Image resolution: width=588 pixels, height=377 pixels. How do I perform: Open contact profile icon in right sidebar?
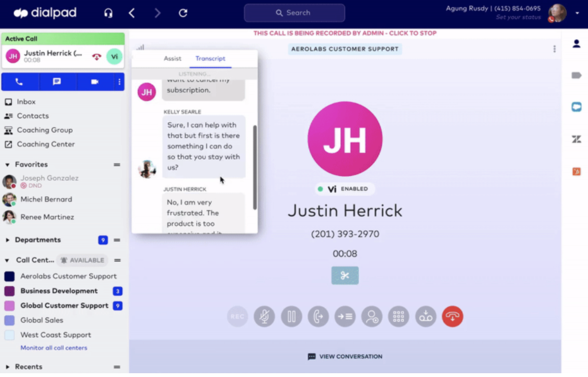click(577, 44)
